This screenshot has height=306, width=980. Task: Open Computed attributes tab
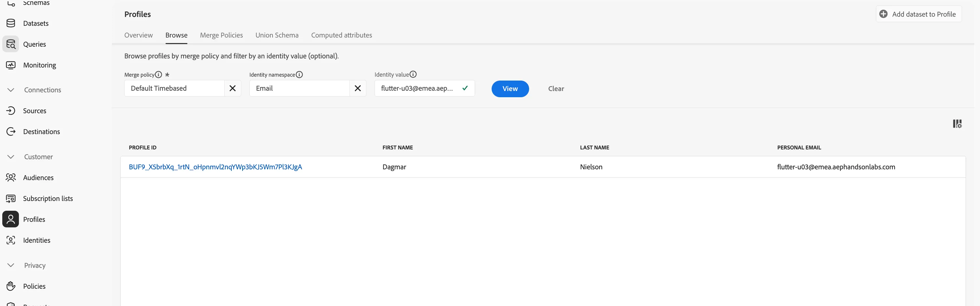pos(342,35)
